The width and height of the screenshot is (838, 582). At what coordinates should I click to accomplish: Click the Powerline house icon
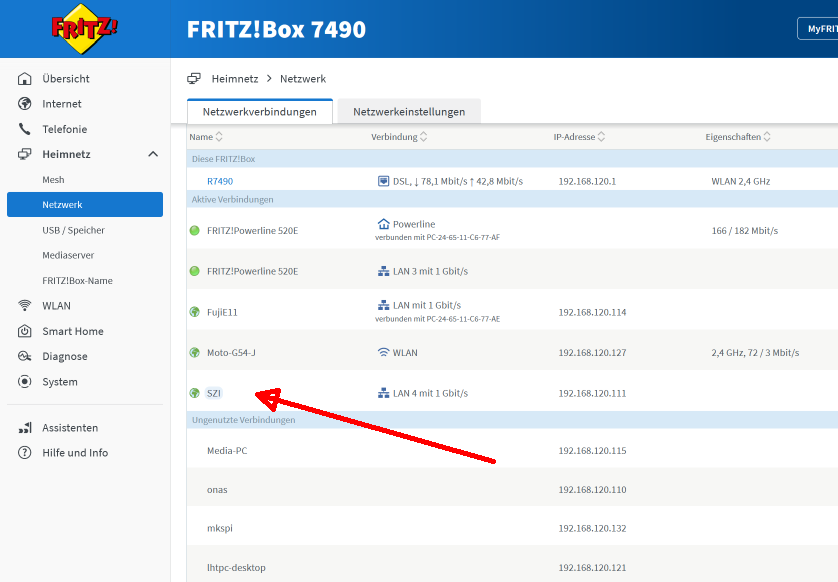383,224
